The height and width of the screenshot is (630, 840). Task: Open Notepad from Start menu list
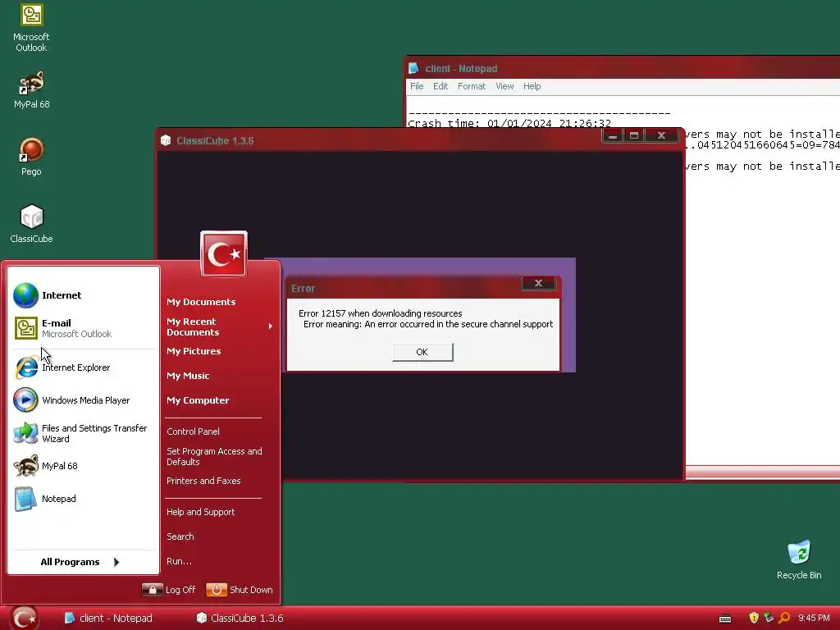pos(84,499)
